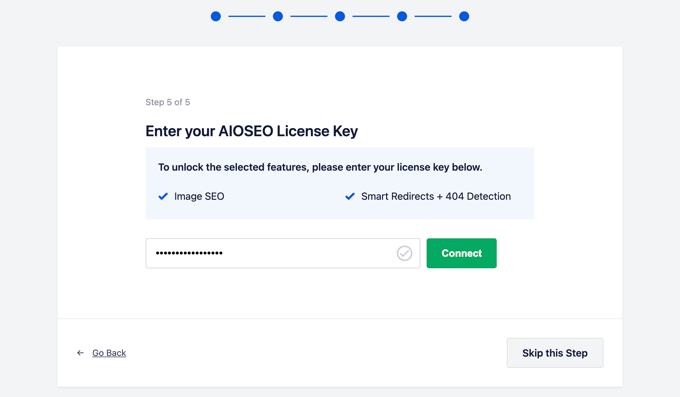
Task: Click the first wizard progress dot
Action: [x=216, y=16]
